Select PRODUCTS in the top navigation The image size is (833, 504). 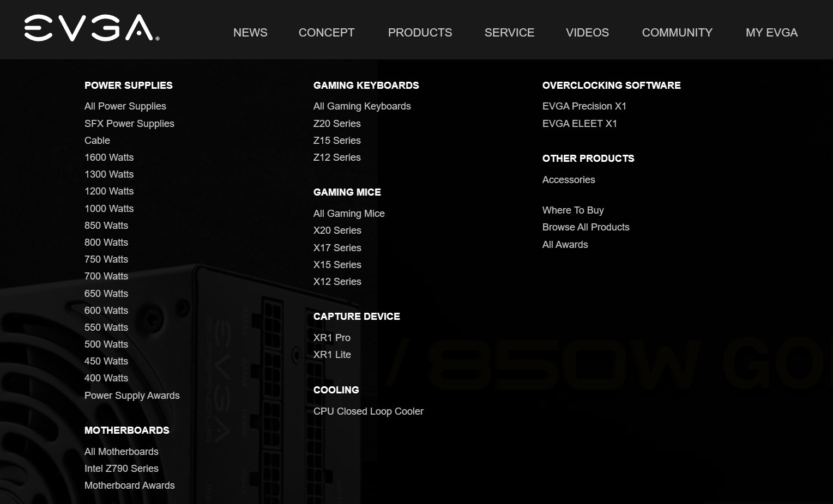pos(420,33)
